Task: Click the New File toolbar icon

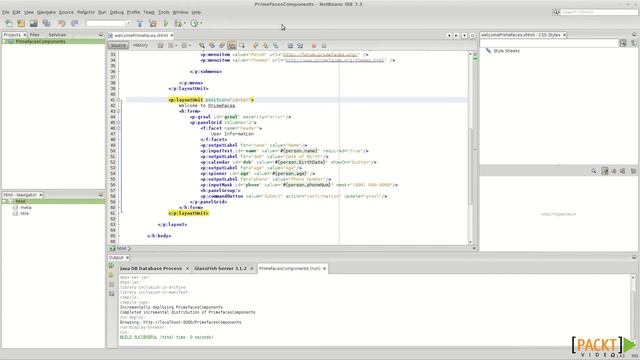Action: coord(9,24)
